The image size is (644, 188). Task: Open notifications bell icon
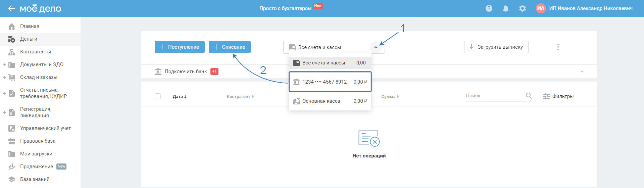[506, 8]
